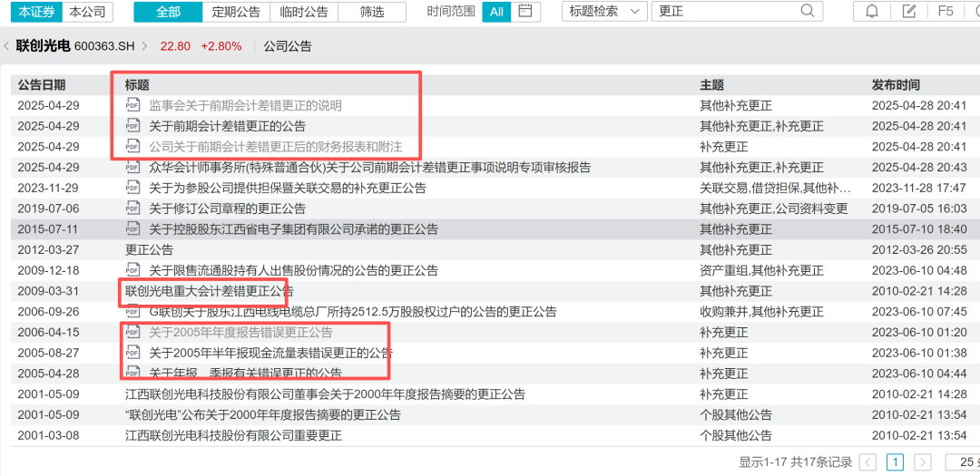Click date cell 2001-03-08
980x476 pixels.
49,435
